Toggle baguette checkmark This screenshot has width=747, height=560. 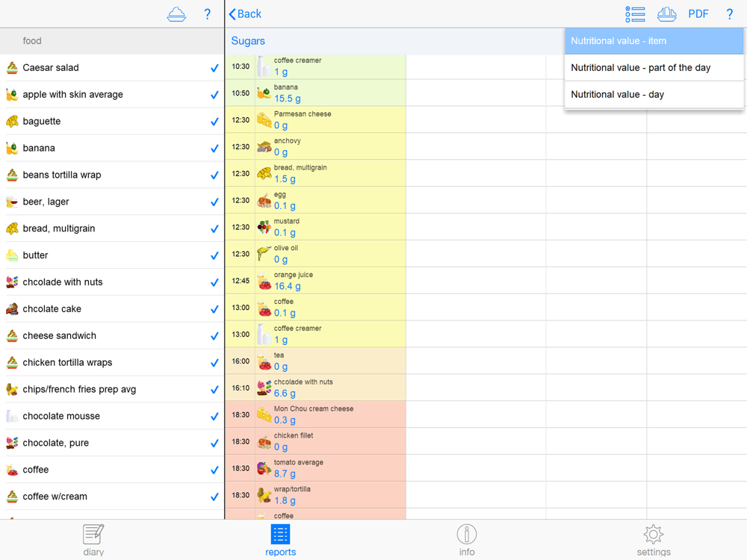[x=214, y=122]
